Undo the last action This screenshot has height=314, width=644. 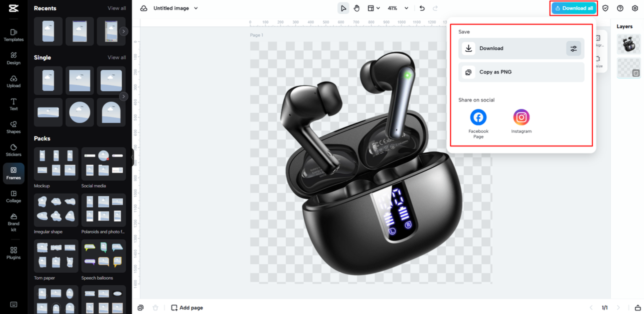tap(422, 8)
